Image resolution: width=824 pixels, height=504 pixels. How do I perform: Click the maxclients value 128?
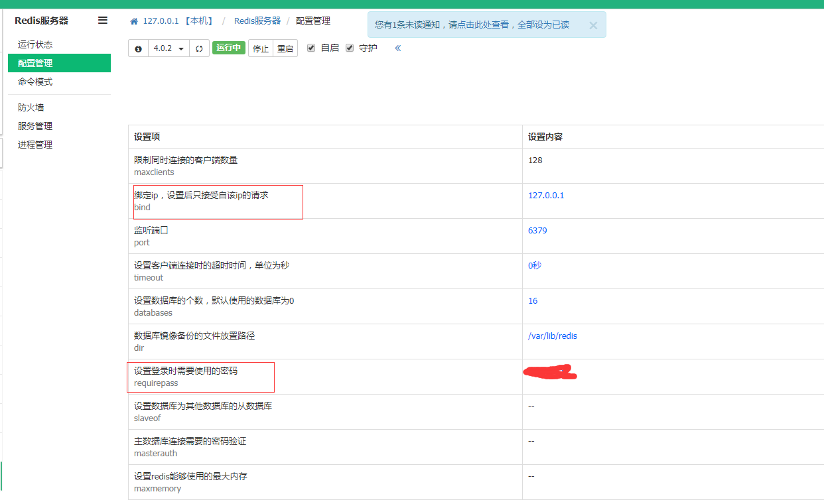tap(535, 160)
